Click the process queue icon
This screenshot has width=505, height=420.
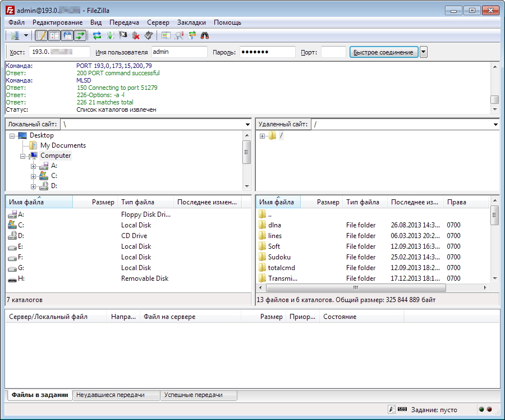click(x=110, y=35)
